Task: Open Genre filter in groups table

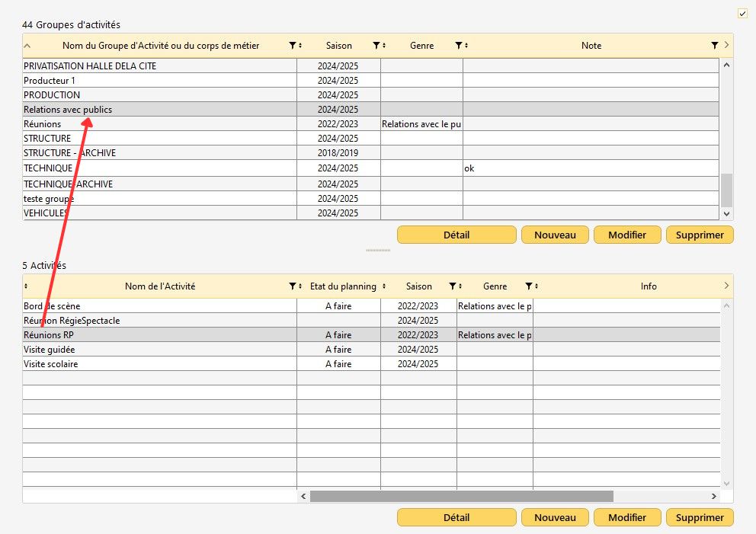Action: coord(458,46)
